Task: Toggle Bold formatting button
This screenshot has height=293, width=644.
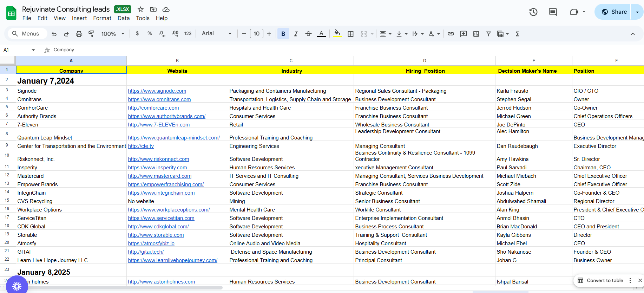Action: [283, 34]
